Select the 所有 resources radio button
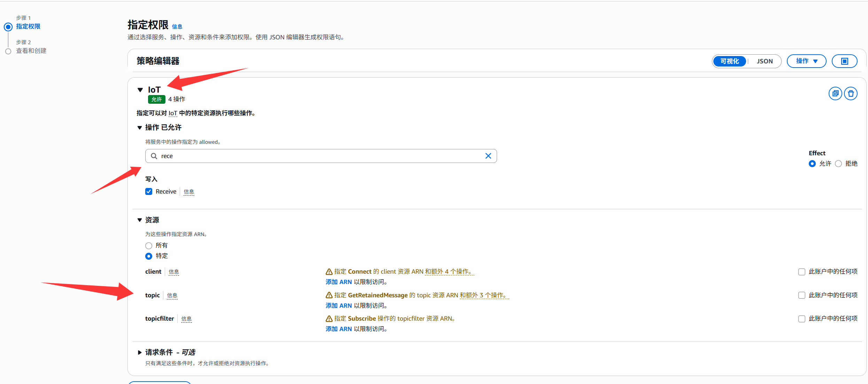Image resolution: width=868 pixels, height=384 pixels. (149, 246)
